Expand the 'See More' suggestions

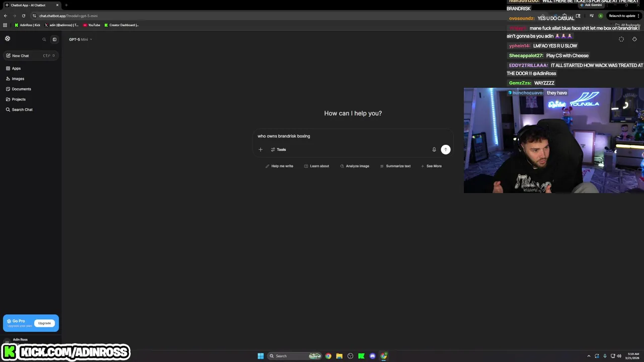(x=431, y=166)
